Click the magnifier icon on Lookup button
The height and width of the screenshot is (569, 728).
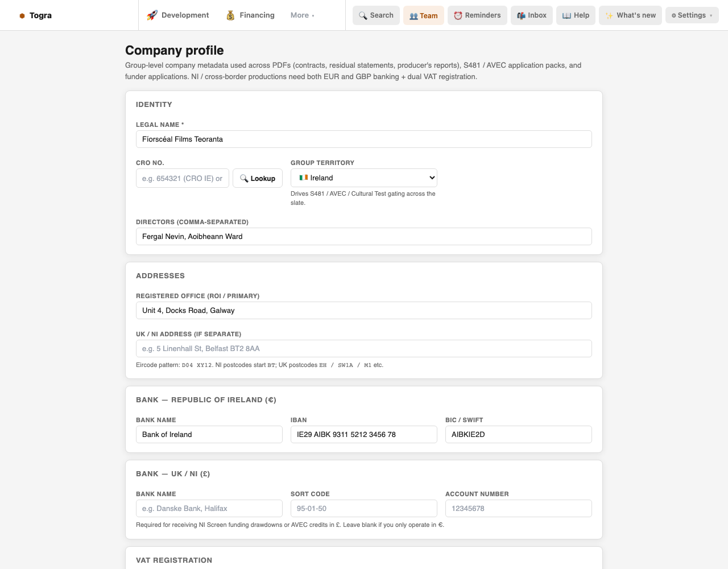pos(244,178)
